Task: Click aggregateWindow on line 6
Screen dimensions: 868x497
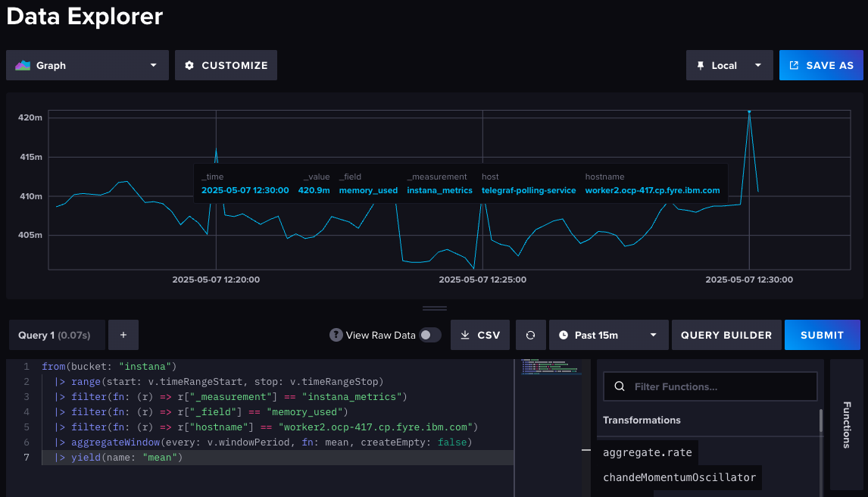Action: [116, 442]
